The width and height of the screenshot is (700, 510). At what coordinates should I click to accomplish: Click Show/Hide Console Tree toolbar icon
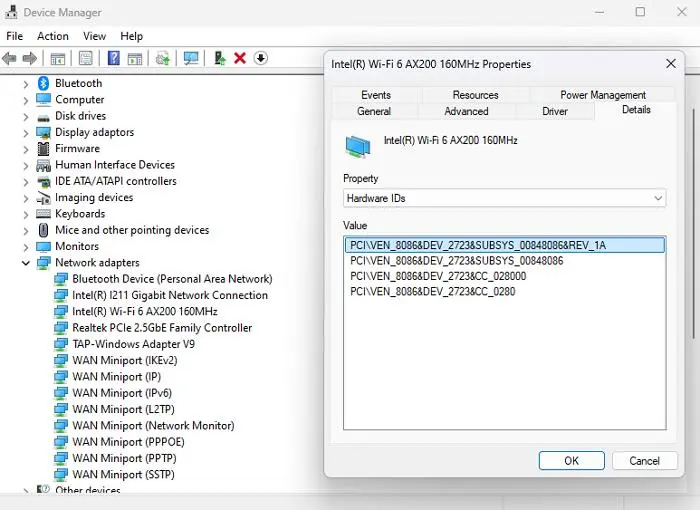(x=58, y=59)
